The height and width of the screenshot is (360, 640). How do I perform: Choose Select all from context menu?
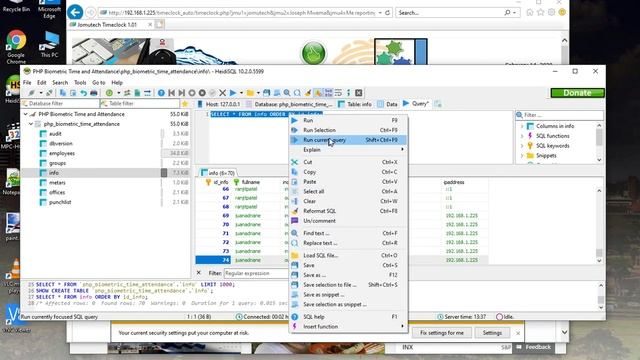click(x=348, y=191)
